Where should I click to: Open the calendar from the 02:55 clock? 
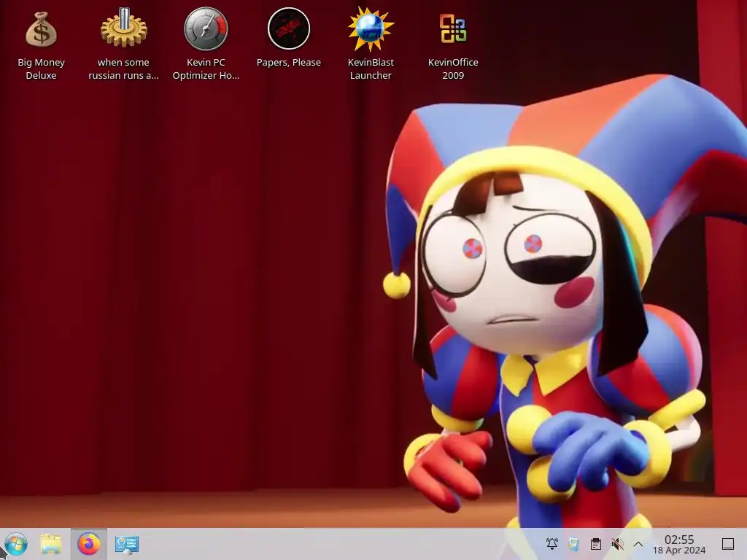tap(679, 540)
